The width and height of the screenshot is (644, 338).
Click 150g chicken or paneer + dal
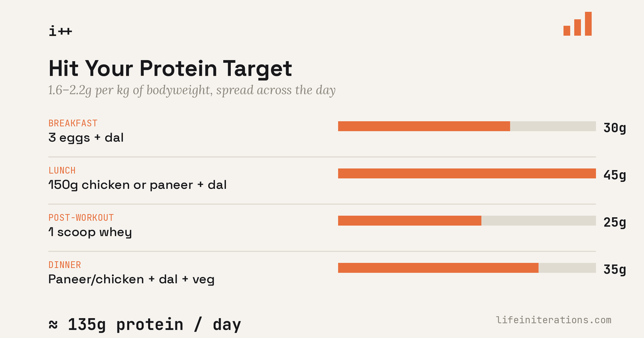pyautogui.click(x=137, y=185)
